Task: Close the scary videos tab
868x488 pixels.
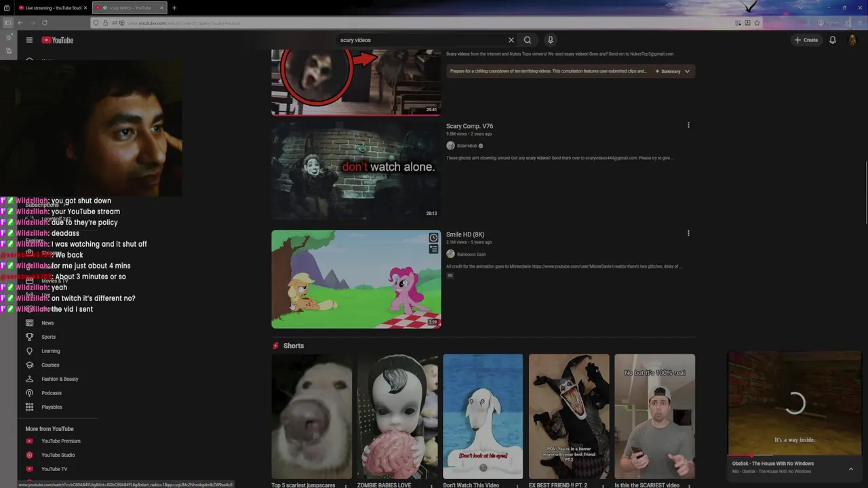Action: click(x=161, y=8)
